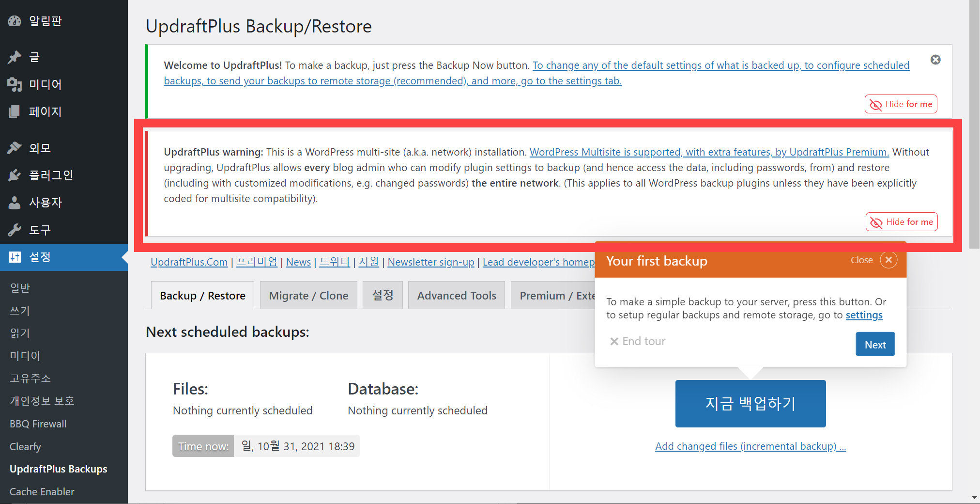The width and height of the screenshot is (980, 504).
Task: Click the 글 posts pin icon
Action: click(x=15, y=57)
